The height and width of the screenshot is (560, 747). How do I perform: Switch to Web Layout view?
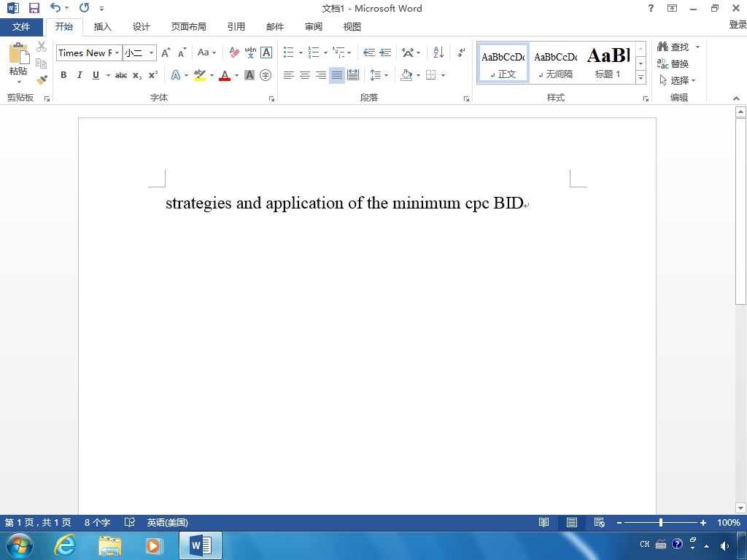[600, 522]
